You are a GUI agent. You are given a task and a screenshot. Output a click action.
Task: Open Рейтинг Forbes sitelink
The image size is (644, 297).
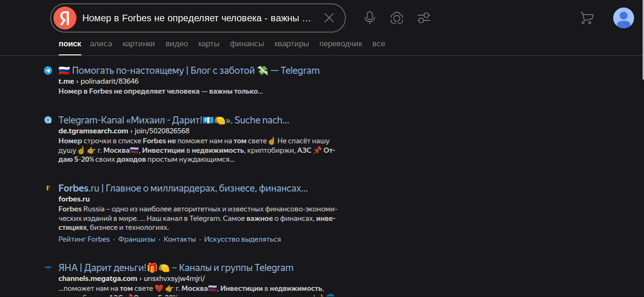(x=84, y=239)
